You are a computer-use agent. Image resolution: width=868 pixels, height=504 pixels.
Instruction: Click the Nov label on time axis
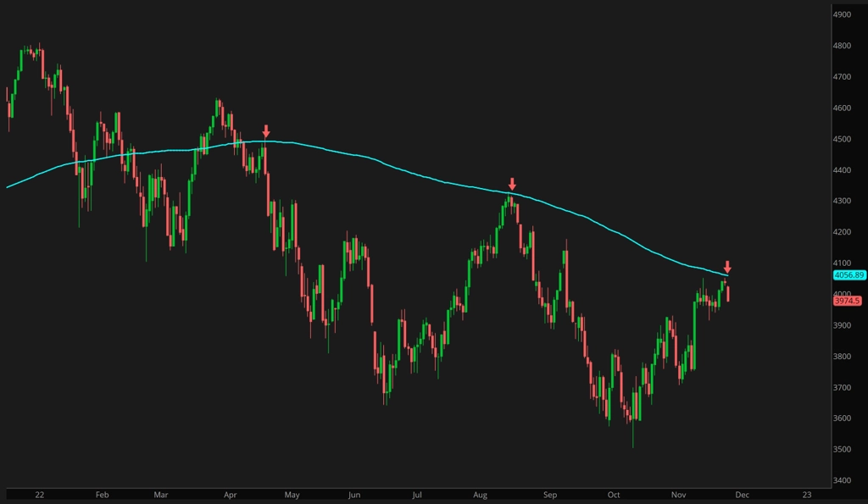679,495
